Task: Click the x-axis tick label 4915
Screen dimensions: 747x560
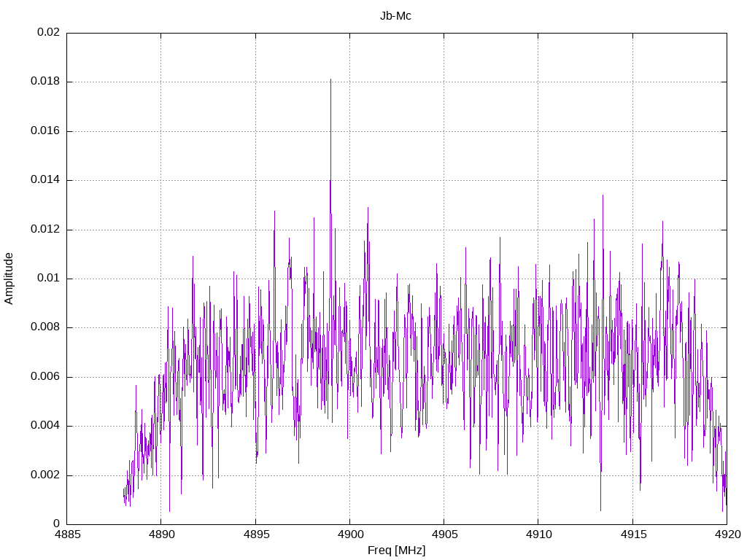Action: [633, 534]
